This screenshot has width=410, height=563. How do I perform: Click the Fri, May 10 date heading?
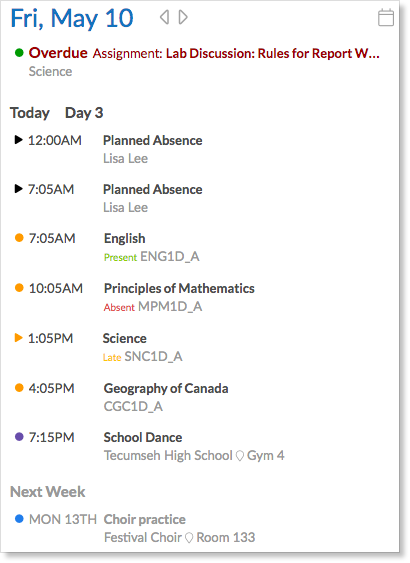pyautogui.click(x=72, y=18)
